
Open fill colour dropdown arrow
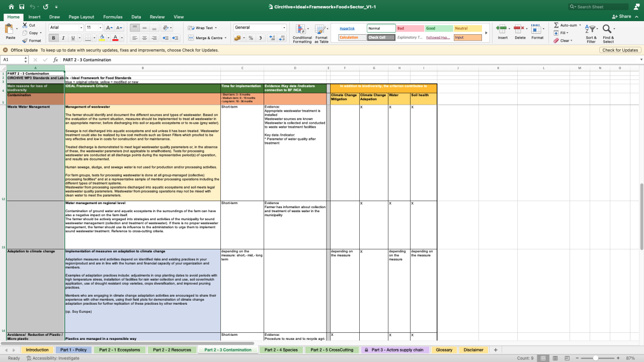click(108, 38)
